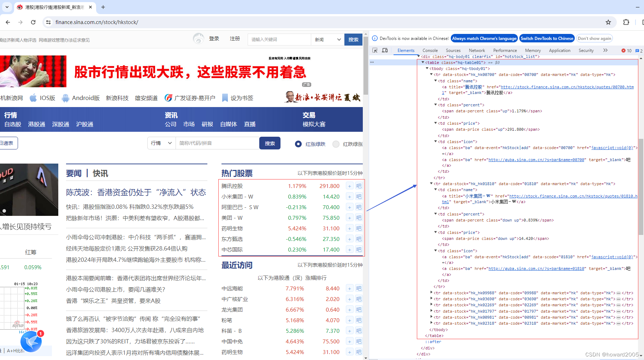Open the 行情 quote type dropdown
This screenshot has width=644, height=360.
161,143
